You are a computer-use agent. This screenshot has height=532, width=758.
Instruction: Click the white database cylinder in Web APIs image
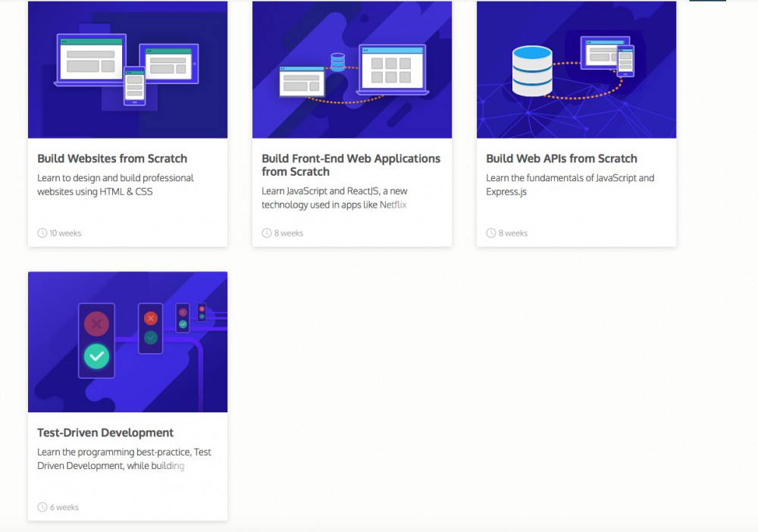[532, 71]
